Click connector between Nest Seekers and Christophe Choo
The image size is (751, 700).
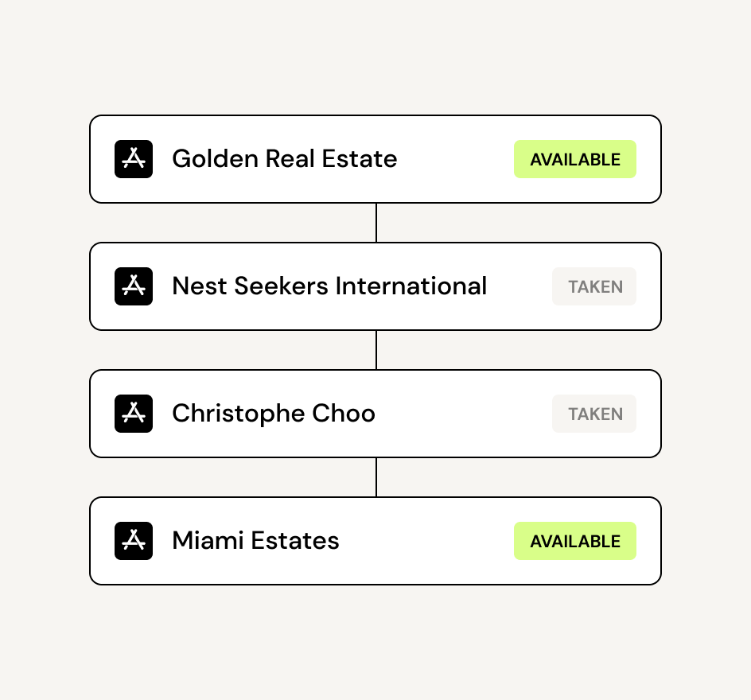coord(376,350)
